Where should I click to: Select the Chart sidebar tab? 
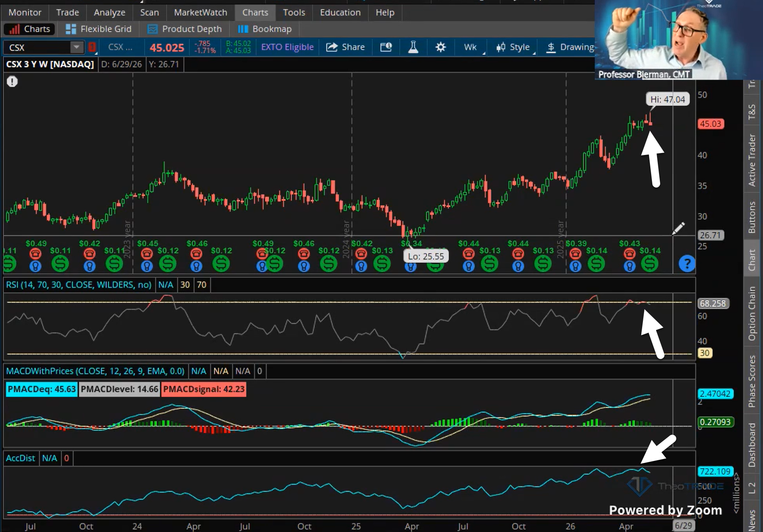coord(752,260)
